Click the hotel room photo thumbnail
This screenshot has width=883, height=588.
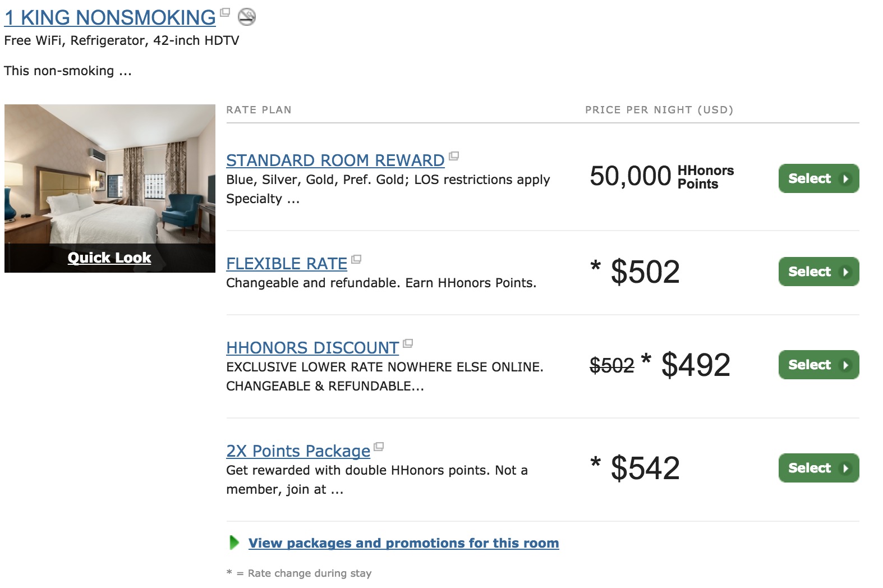coord(110,174)
